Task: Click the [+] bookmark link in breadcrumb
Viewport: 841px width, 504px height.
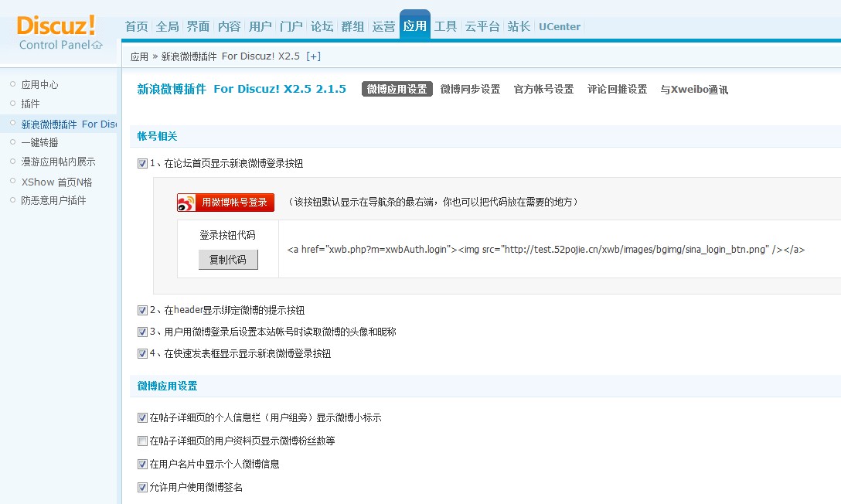Action: point(313,56)
